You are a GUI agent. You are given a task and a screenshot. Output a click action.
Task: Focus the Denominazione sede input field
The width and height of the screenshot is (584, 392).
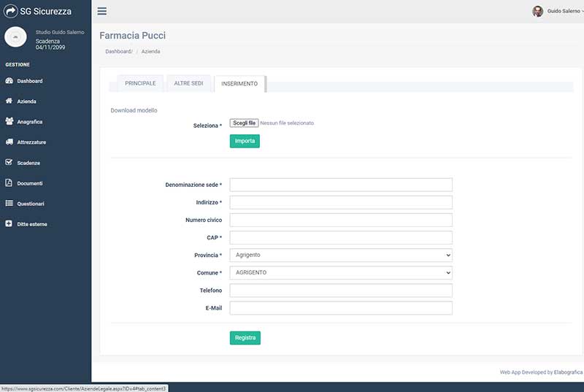click(x=341, y=185)
